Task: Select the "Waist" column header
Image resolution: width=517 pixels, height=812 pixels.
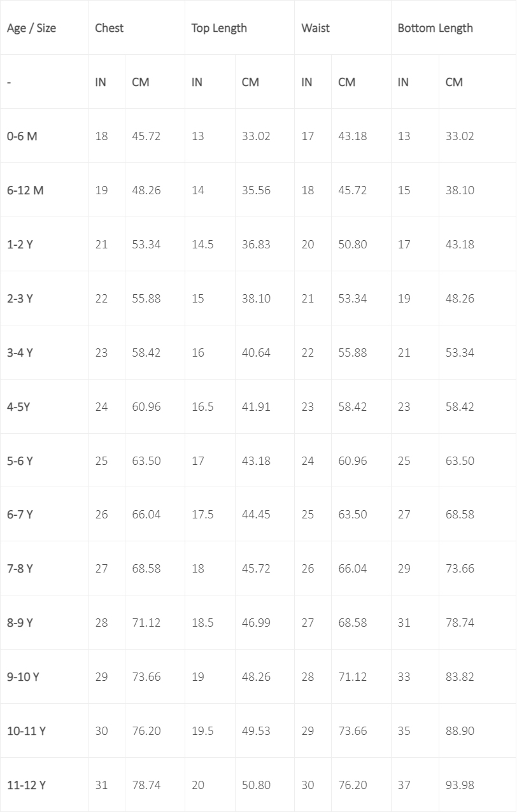Action: click(315, 28)
